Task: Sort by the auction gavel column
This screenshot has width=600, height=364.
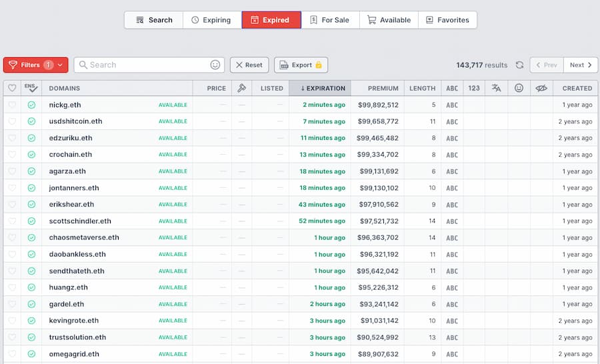Action: click(x=241, y=88)
